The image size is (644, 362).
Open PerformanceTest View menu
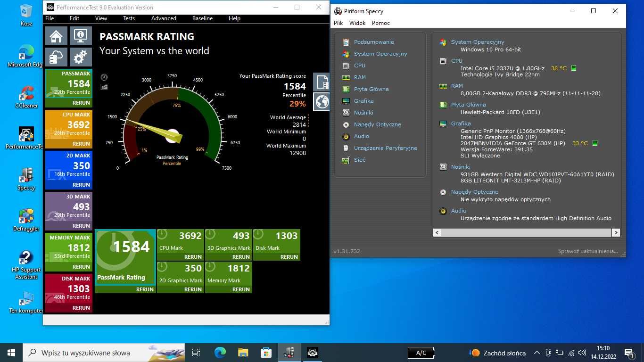pos(101,18)
